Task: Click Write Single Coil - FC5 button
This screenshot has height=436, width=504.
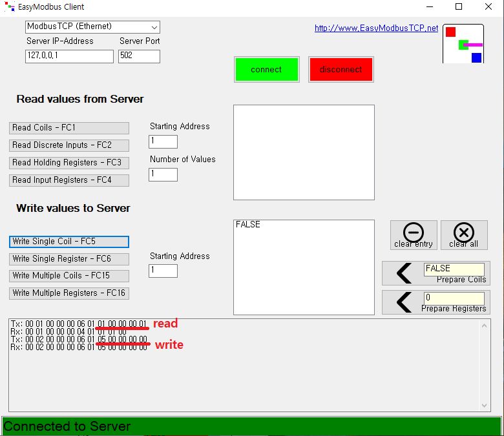Action: 69,242
